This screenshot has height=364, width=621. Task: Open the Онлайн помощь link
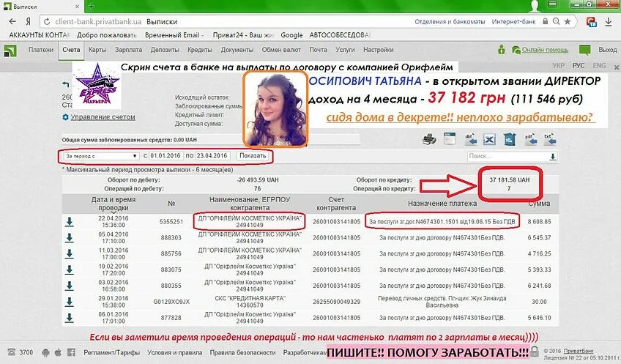pos(545,50)
